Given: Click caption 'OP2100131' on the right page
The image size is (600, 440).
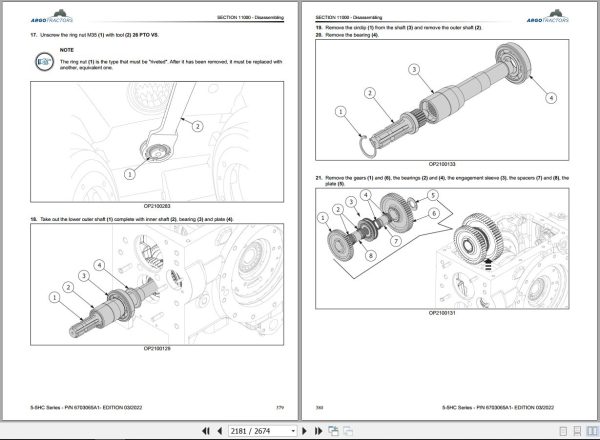Looking at the screenshot, I should [442, 313].
